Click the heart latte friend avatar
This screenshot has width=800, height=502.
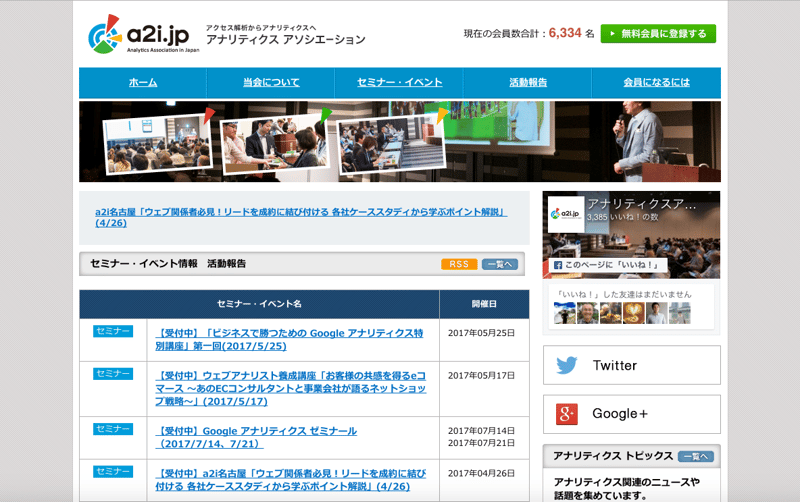pos(633,313)
